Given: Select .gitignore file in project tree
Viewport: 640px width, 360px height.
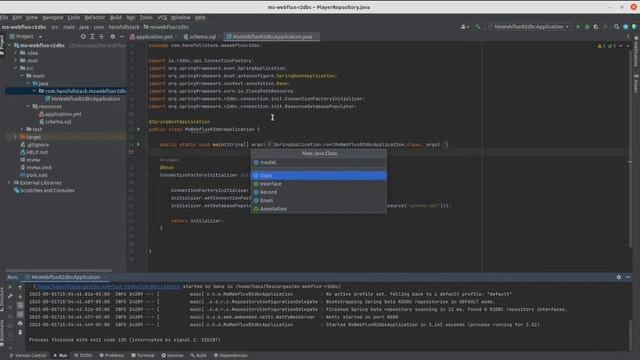Looking at the screenshot, I should (x=35, y=144).
